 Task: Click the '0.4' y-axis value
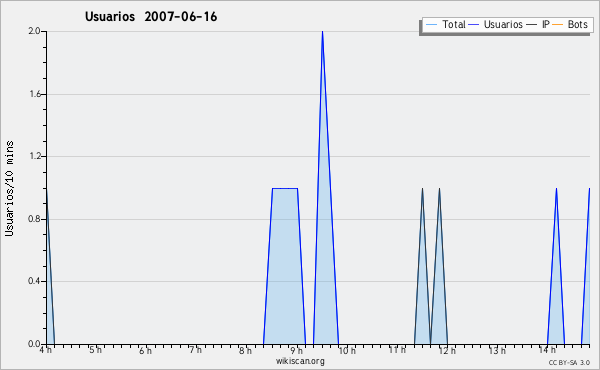34,281
